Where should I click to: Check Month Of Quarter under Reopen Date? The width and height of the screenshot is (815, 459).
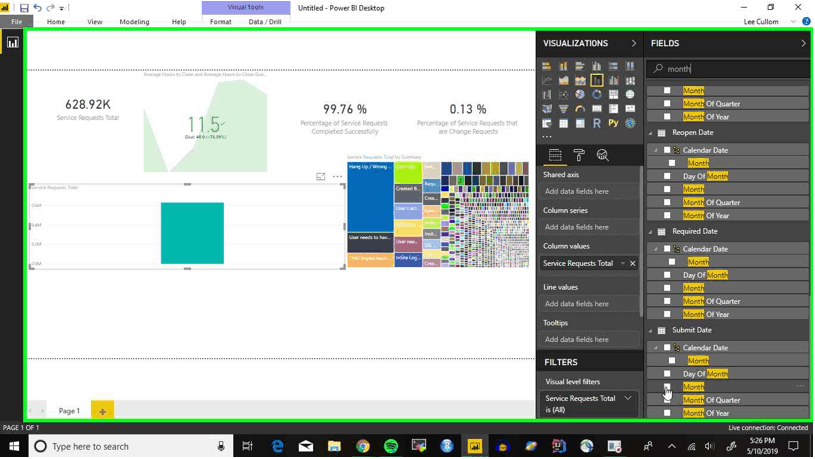667,202
